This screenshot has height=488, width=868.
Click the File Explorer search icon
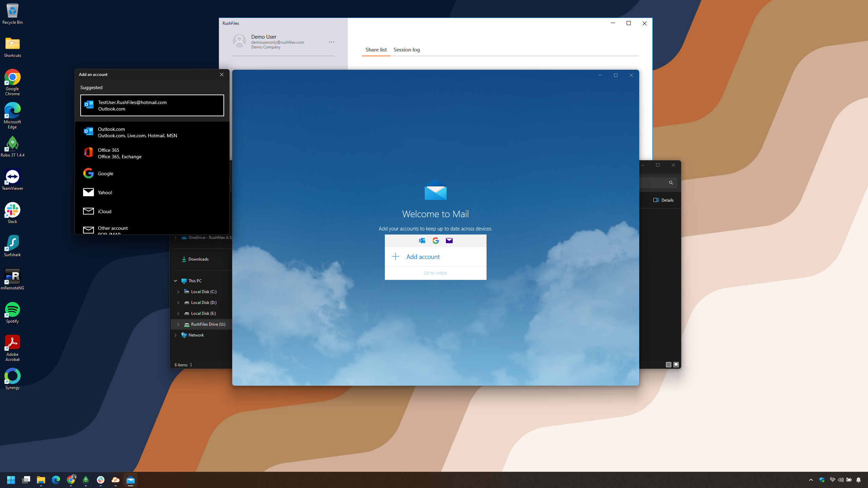tap(671, 183)
